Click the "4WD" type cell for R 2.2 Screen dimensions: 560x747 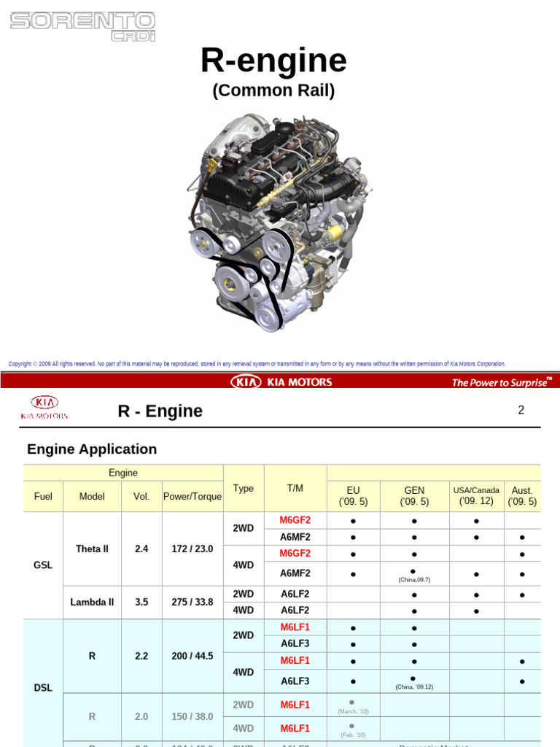(x=244, y=672)
